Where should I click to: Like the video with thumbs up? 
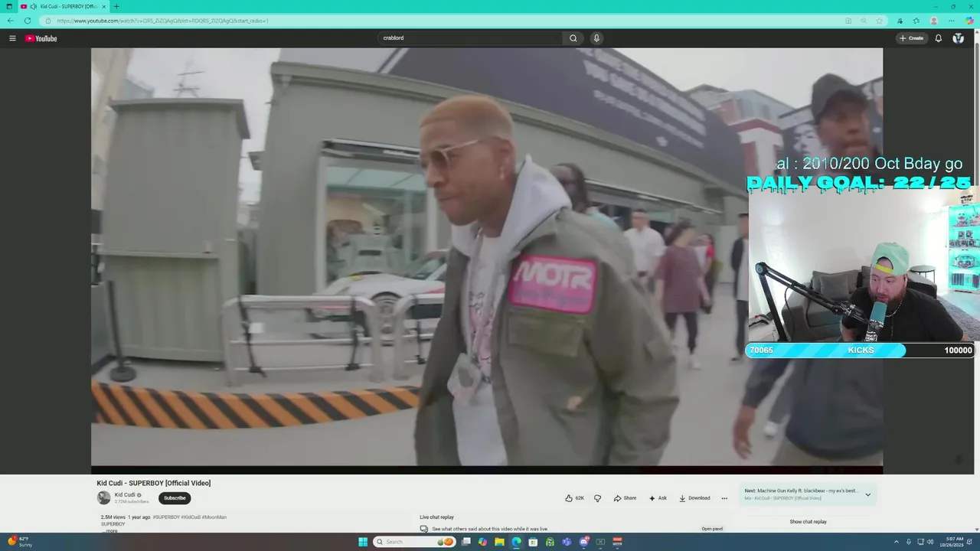[x=574, y=498]
